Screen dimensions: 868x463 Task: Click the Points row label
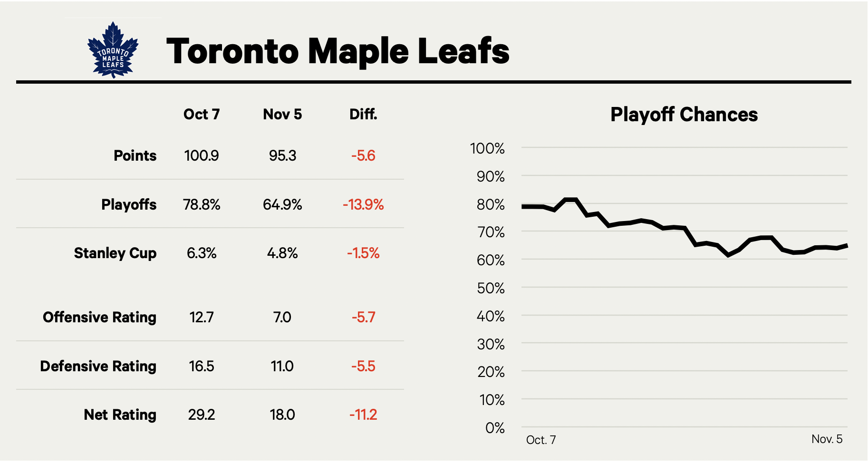135,156
